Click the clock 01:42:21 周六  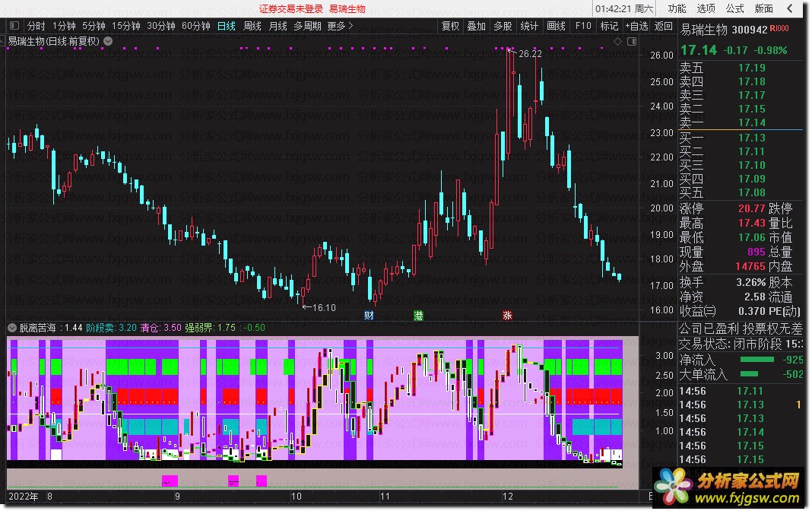point(624,9)
